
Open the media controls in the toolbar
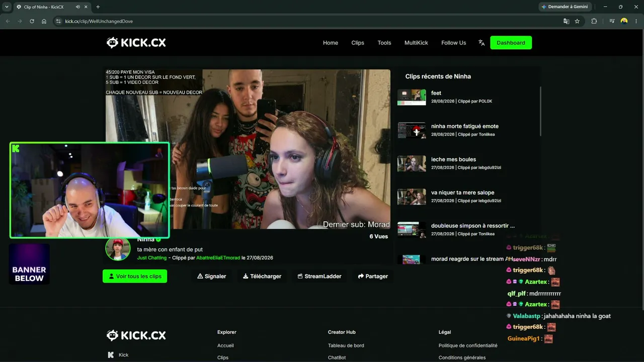tap(612, 21)
